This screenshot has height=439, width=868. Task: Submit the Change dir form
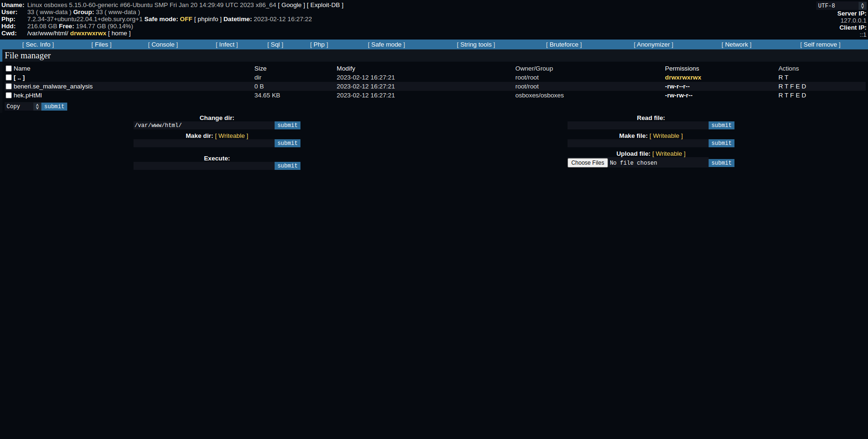click(287, 126)
